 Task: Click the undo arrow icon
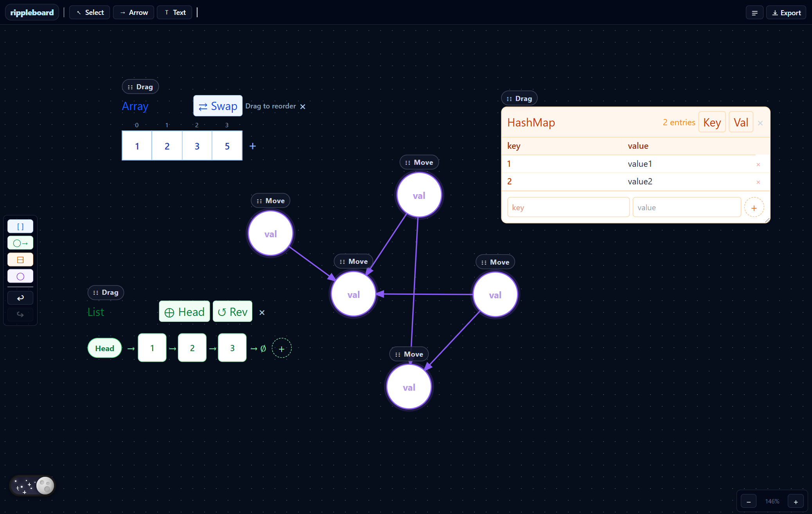[x=20, y=298]
